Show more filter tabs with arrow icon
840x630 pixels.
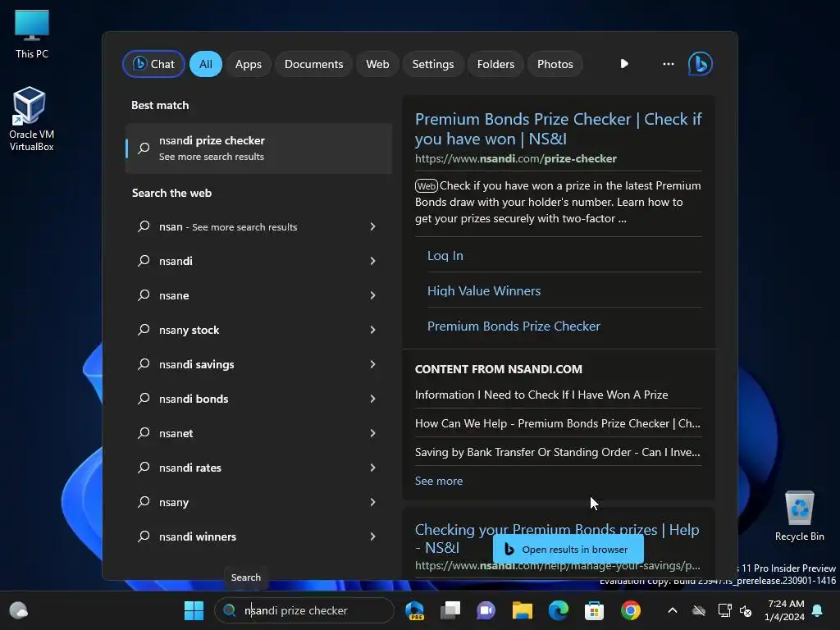point(624,64)
